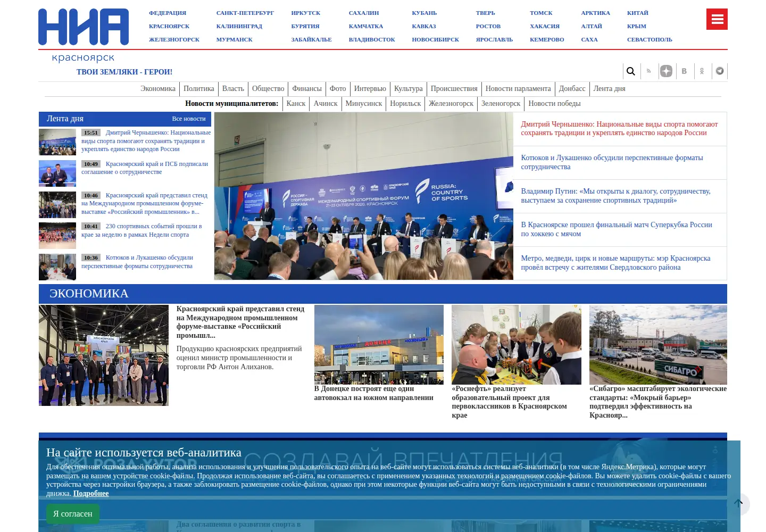Open the Донецк bus station article photo

(379, 345)
